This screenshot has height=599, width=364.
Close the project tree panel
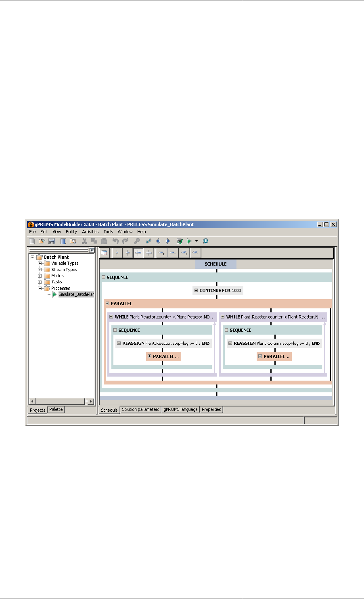coord(92,250)
